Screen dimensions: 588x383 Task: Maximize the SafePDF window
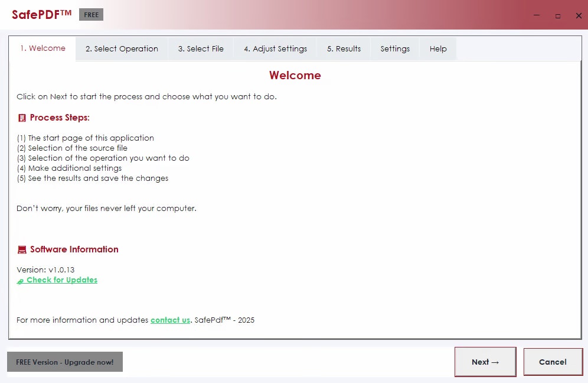[x=558, y=16]
